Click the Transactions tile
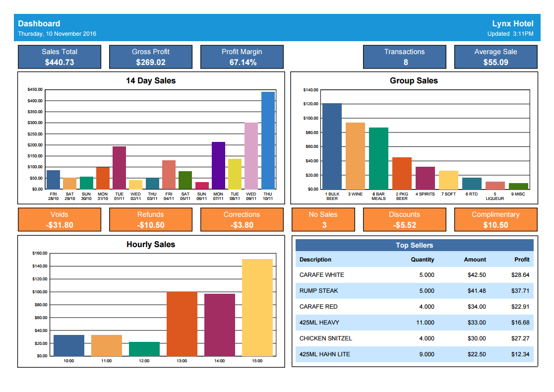Viewport: 554px width, 392px height. 405,57
